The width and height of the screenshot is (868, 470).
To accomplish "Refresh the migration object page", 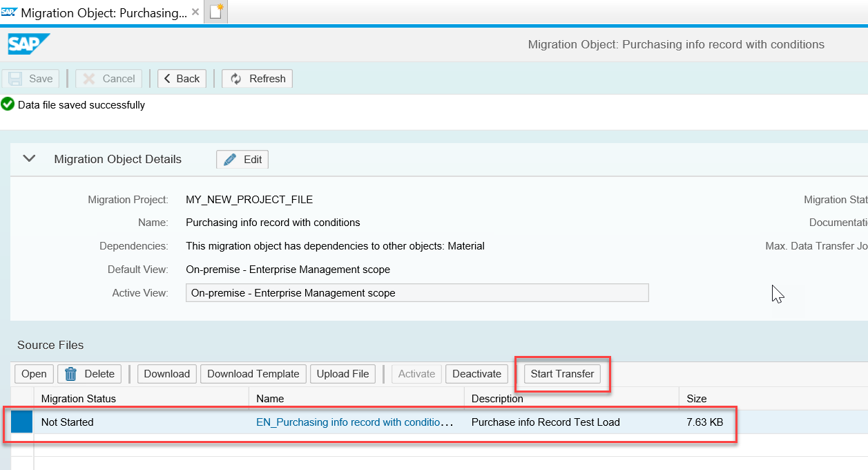I will point(258,79).
